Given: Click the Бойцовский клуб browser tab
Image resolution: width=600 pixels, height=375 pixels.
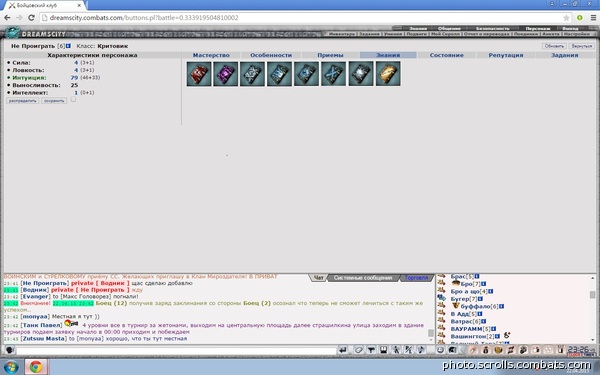Looking at the screenshot, I should pyautogui.click(x=45, y=5).
